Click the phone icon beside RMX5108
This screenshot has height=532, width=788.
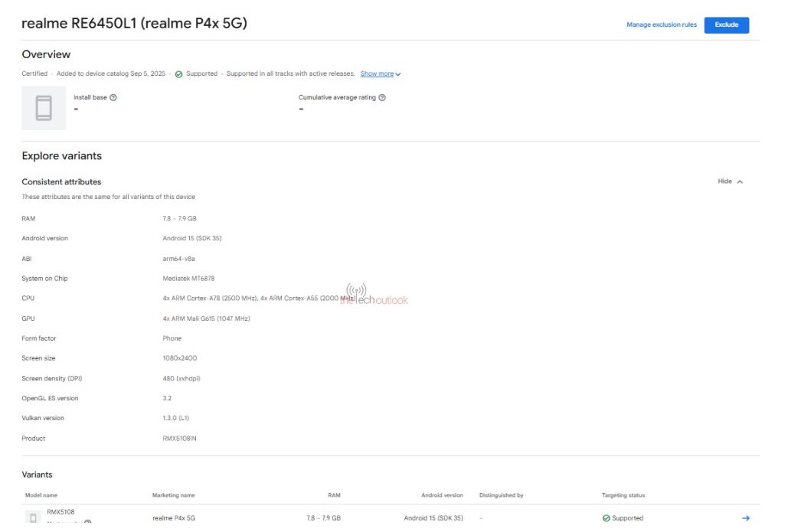[34, 517]
